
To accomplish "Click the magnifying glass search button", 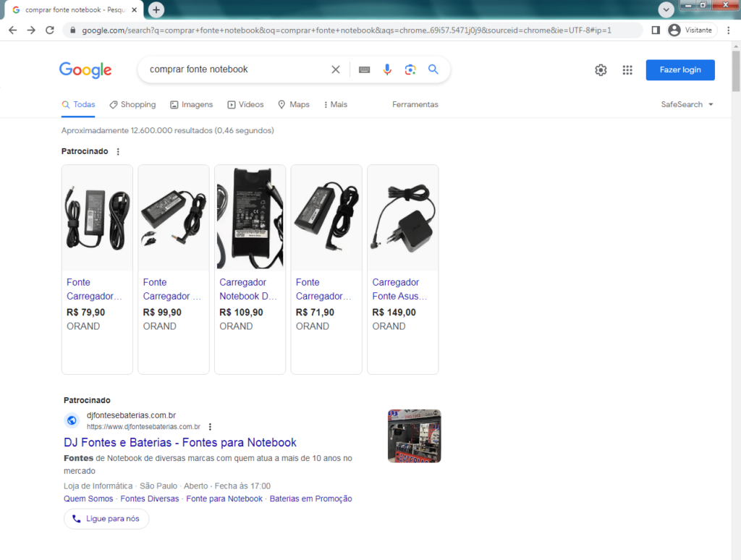I will (433, 69).
